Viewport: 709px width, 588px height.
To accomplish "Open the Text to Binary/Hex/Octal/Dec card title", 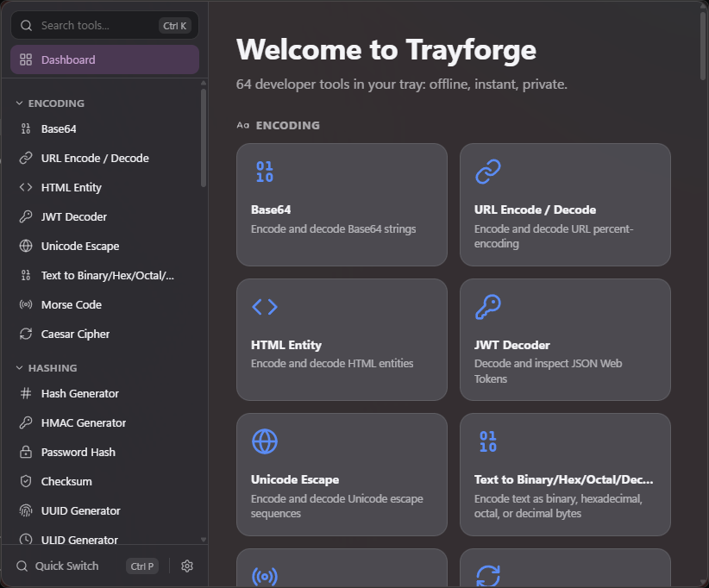I will click(x=563, y=479).
